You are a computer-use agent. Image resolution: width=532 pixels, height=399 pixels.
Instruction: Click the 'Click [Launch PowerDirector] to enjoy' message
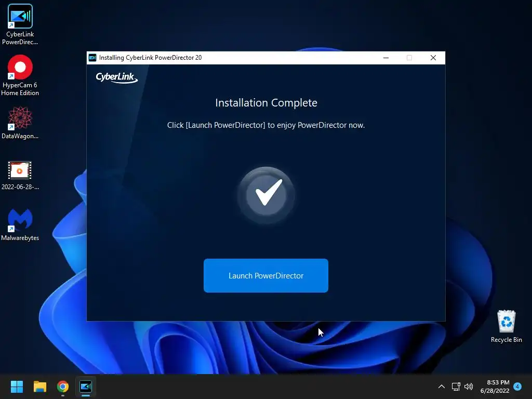pos(266,125)
